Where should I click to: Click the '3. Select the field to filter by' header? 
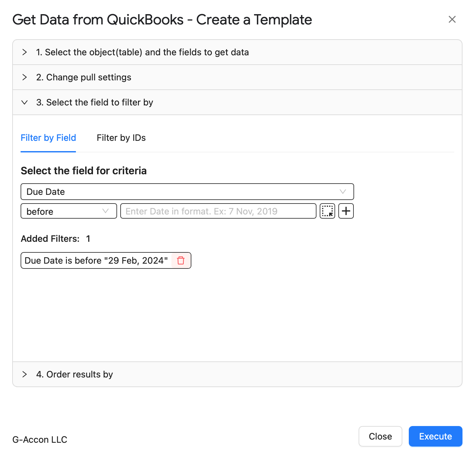[x=95, y=103]
